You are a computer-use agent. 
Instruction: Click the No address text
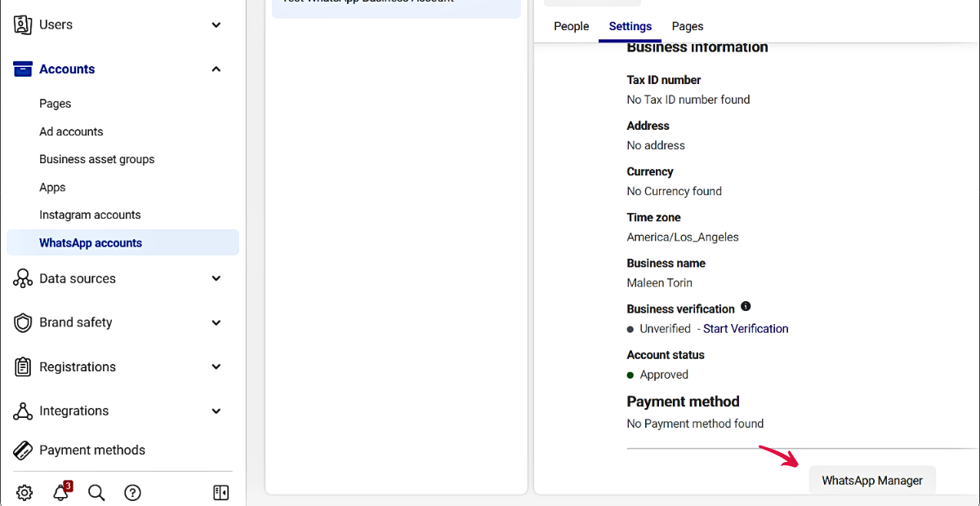(656, 145)
